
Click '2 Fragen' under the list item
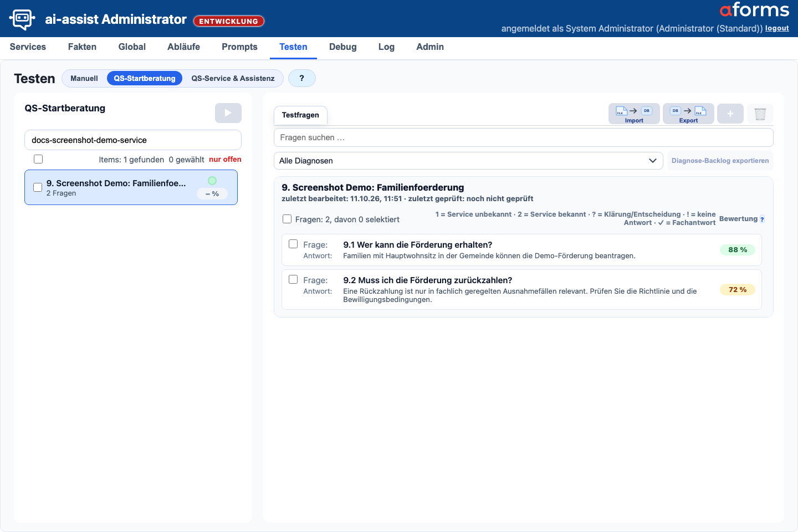point(61,193)
